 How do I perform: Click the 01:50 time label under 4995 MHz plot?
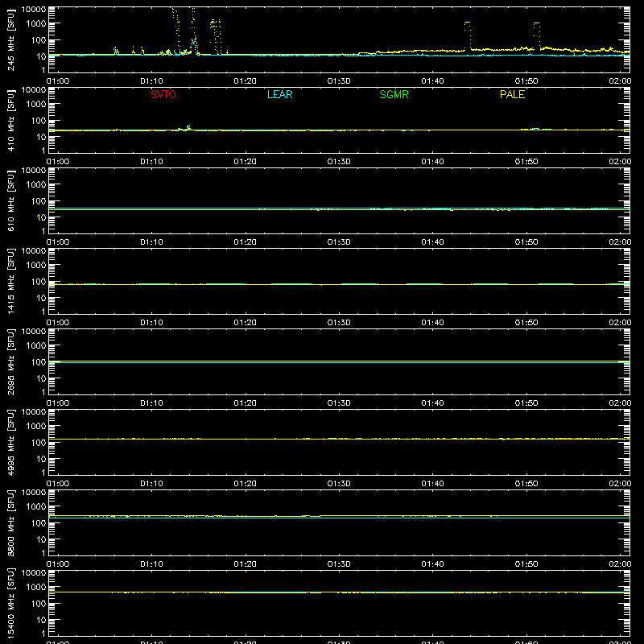click(x=526, y=484)
